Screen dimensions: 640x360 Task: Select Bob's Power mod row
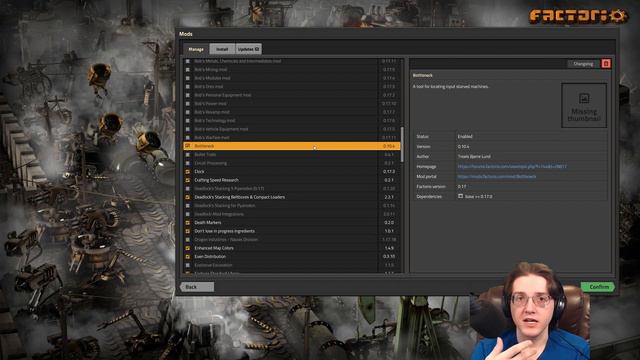click(291, 103)
